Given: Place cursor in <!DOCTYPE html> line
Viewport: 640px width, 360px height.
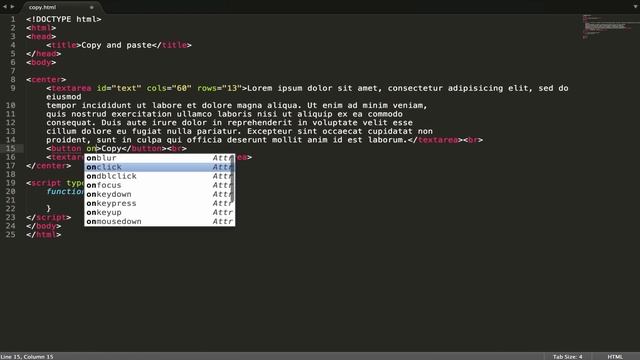Looking at the screenshot, I should (x=64, y=19).
